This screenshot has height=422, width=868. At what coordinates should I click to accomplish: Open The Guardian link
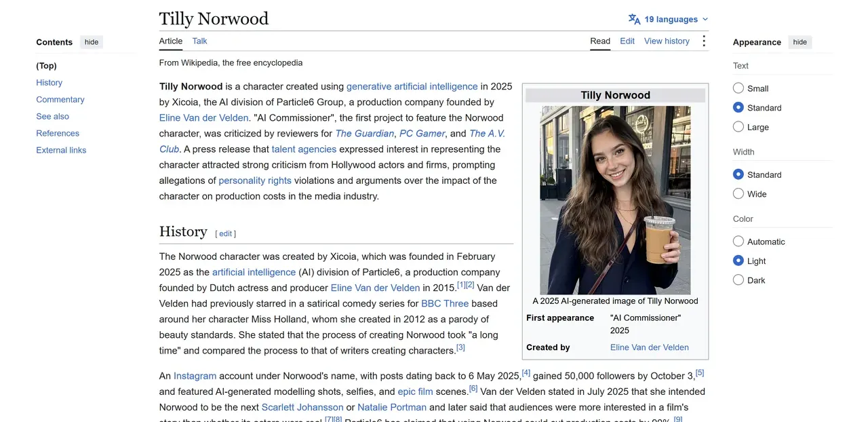(364, 134)
